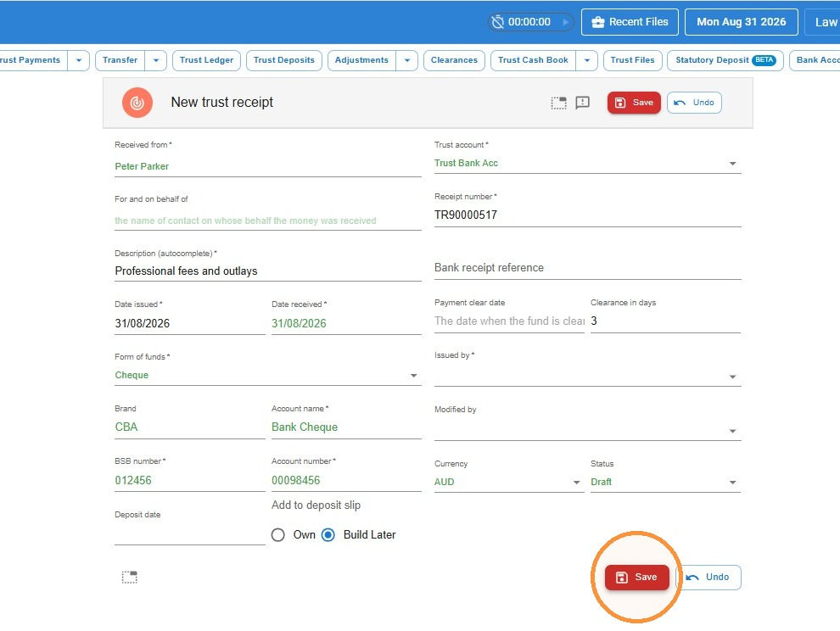This screenshot has height=631, width=840.
Task: Open the Status Draft dropdown
Action: (x=665, y=482)
